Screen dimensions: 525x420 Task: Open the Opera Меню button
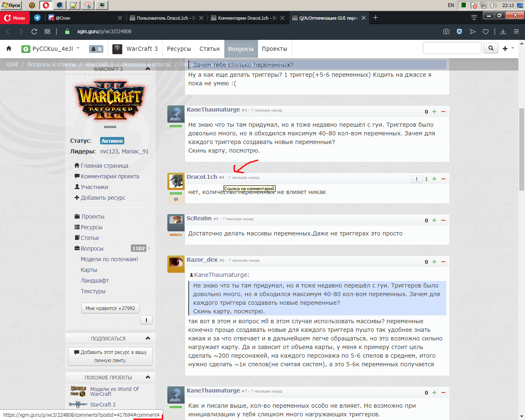[x=15, y=18]
